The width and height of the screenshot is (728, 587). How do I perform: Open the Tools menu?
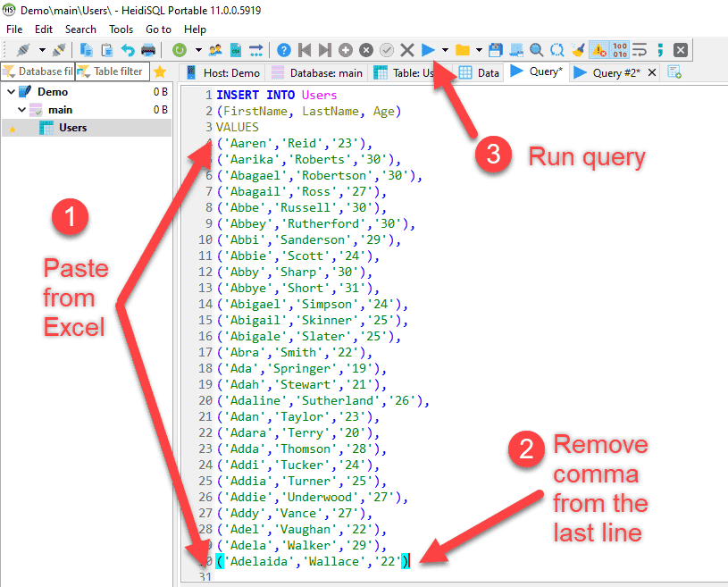point(121,29)
